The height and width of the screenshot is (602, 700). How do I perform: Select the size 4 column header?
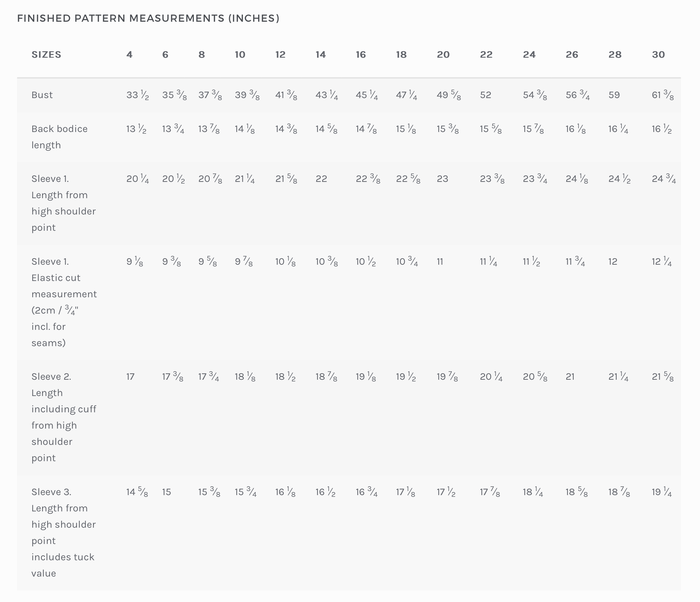(x=129, y=55)
